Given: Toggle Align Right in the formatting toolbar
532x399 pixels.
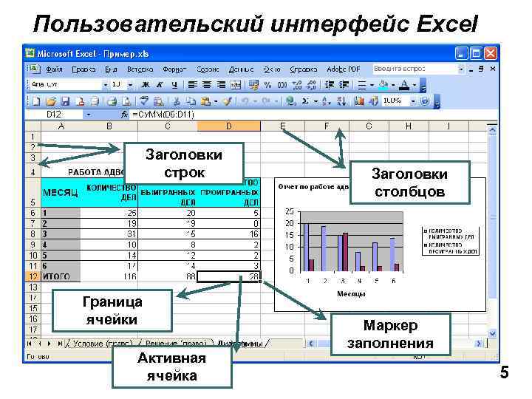Looking at the screenshot, I should pyautogui.click(x=221, y=85).
